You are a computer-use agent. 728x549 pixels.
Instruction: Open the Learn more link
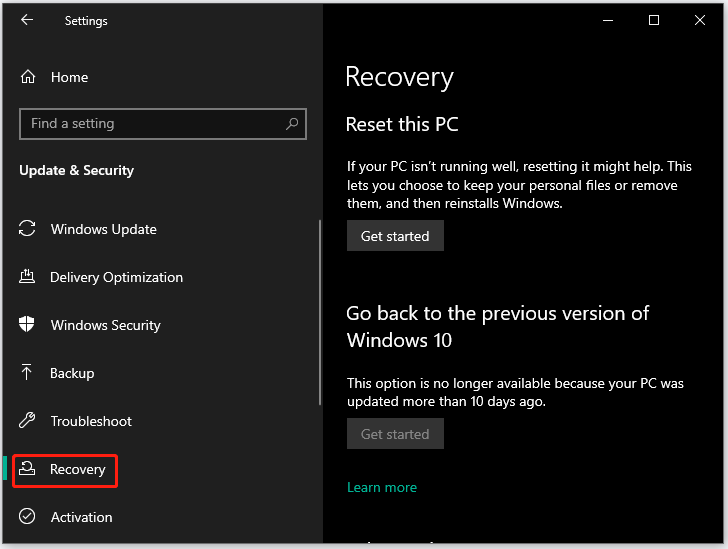pyautogui.click(x=382, y=488)
